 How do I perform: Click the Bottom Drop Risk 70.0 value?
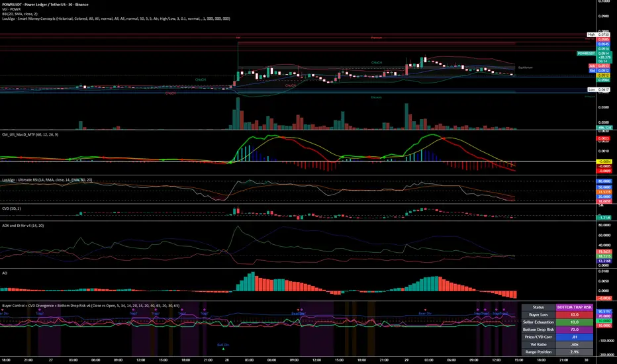[574, 330]
